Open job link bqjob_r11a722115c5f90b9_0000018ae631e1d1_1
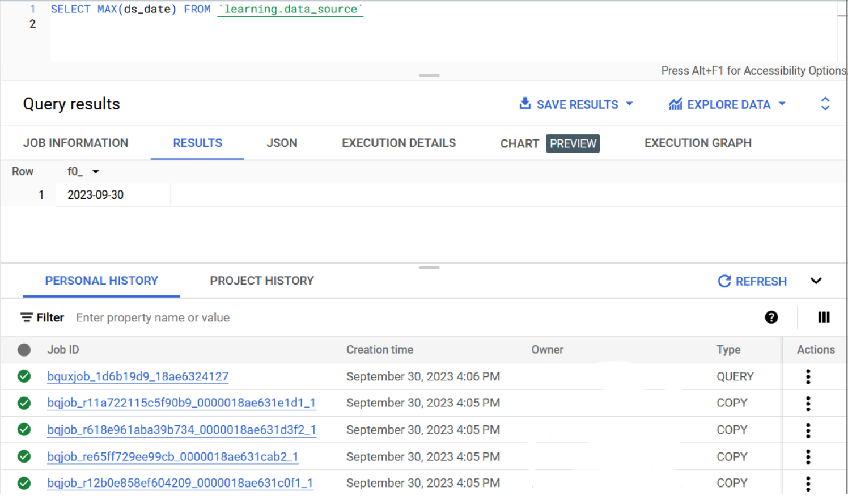This screenshot has width=848, height=504. pyautogui.click(x=181, y=403)
